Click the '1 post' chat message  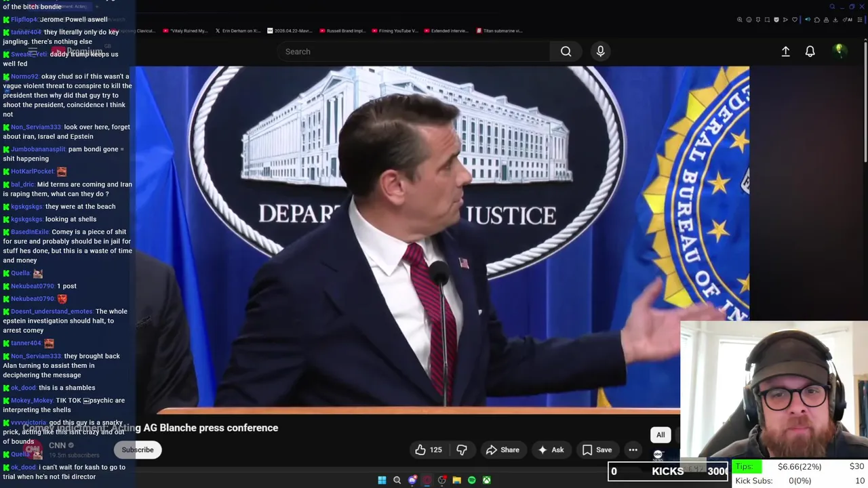click(x=66, y=286)
